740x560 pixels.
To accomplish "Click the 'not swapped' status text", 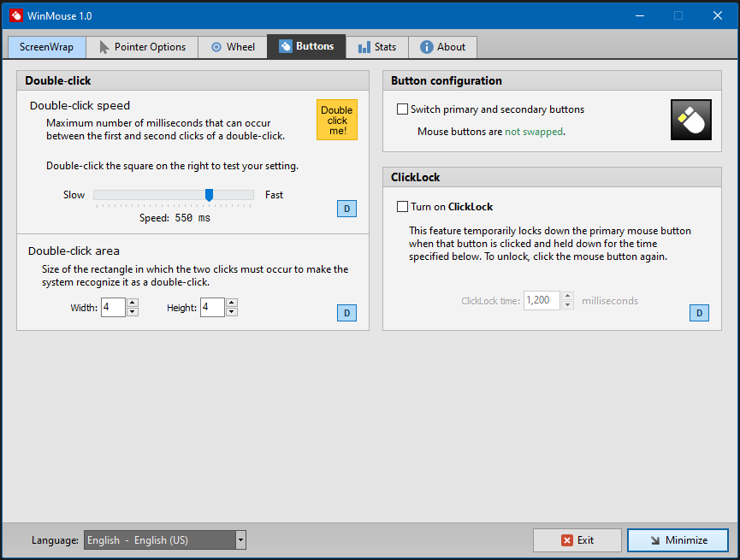I will 534,132.
